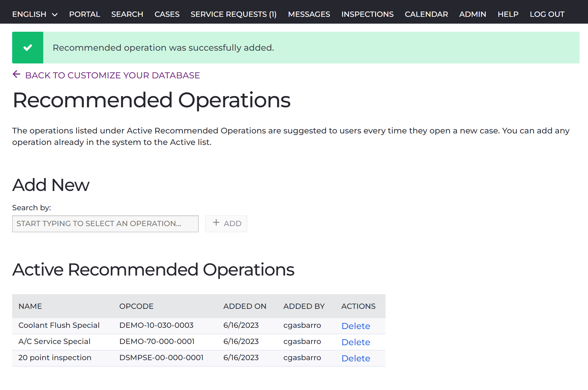Click the plus Add button
The image size is (588, 390).
[226, 224]
